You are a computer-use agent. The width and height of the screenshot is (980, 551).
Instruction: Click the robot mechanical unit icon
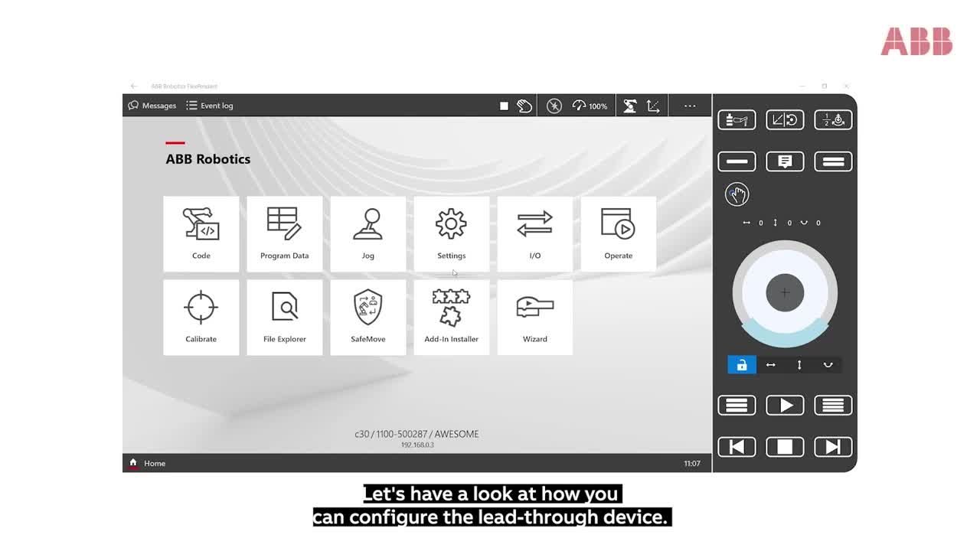click(629, 106)
